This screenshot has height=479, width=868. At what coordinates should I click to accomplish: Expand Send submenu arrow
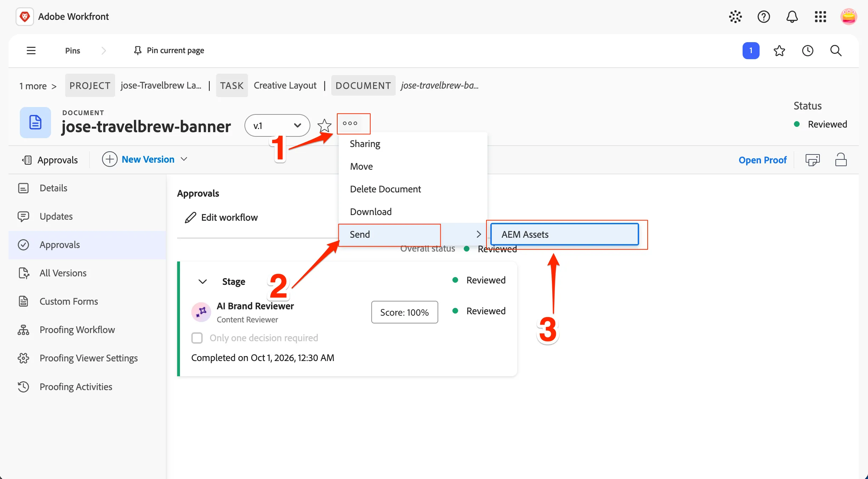[479, 234]
